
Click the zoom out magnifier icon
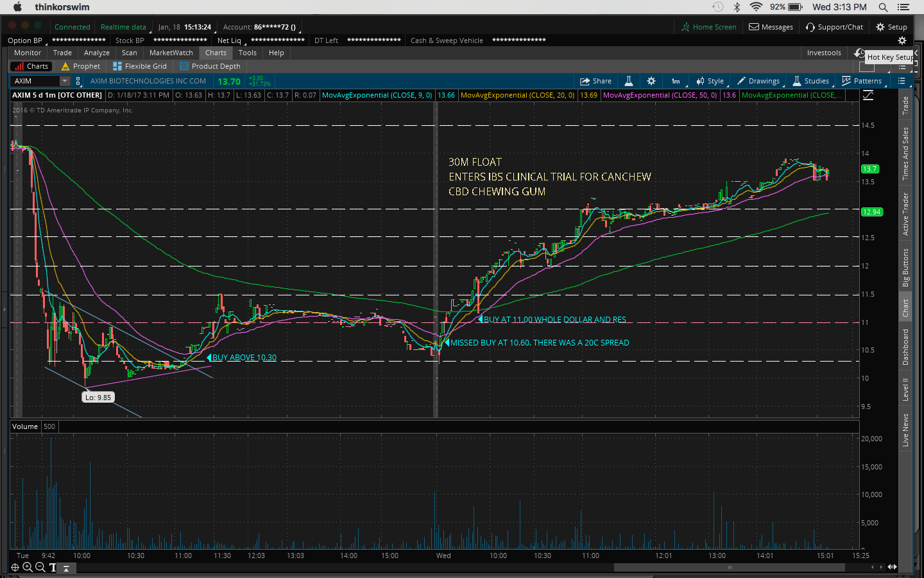pos(40,567)
